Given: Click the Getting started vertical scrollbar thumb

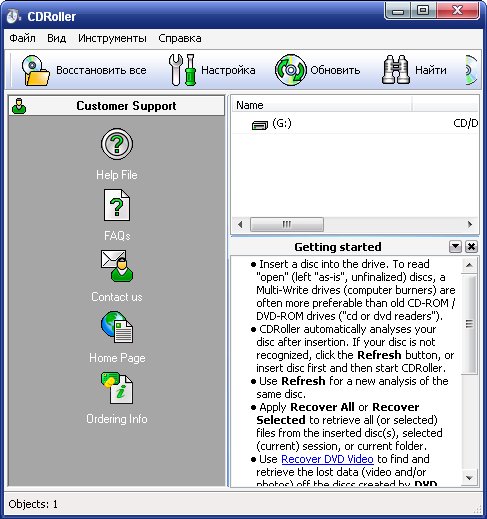Looking at the screenshot, I should tap(469, 323).
